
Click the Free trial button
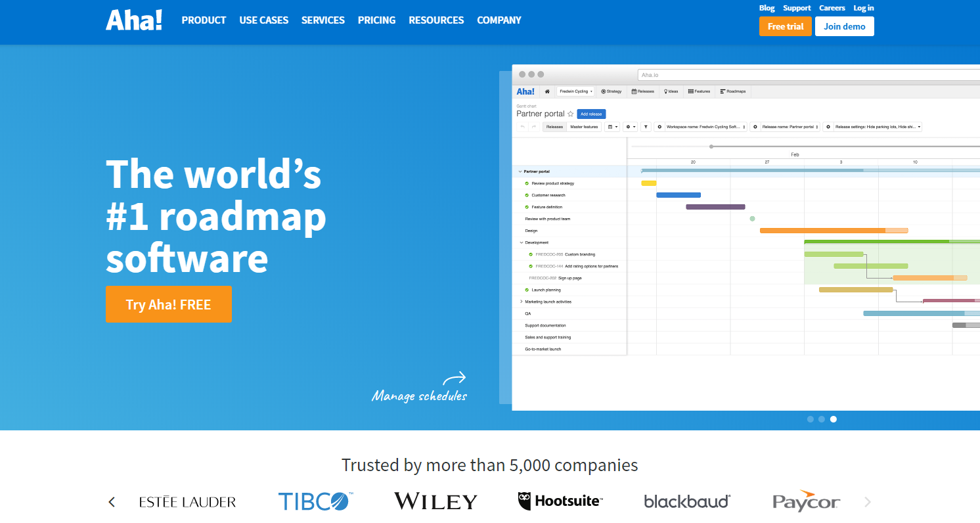click(x=786, y=26)
